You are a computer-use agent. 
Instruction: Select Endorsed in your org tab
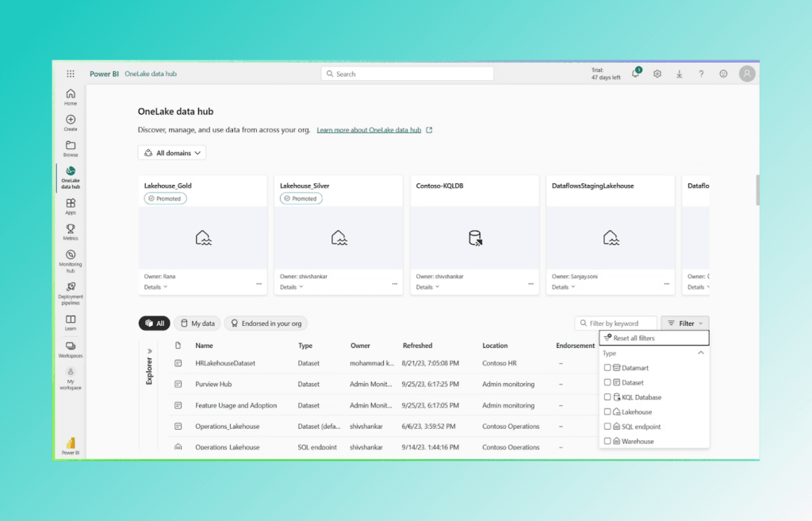[x=266, y=324]
